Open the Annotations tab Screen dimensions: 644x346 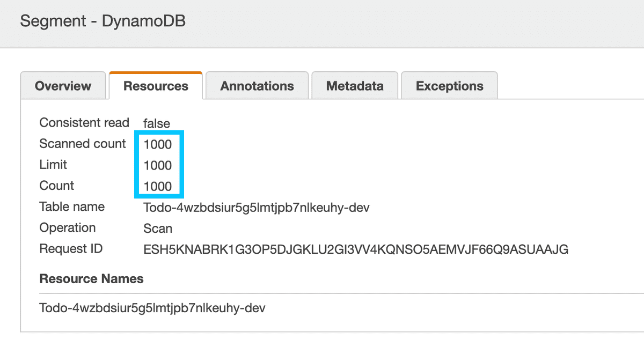click(x=257, y=86)
